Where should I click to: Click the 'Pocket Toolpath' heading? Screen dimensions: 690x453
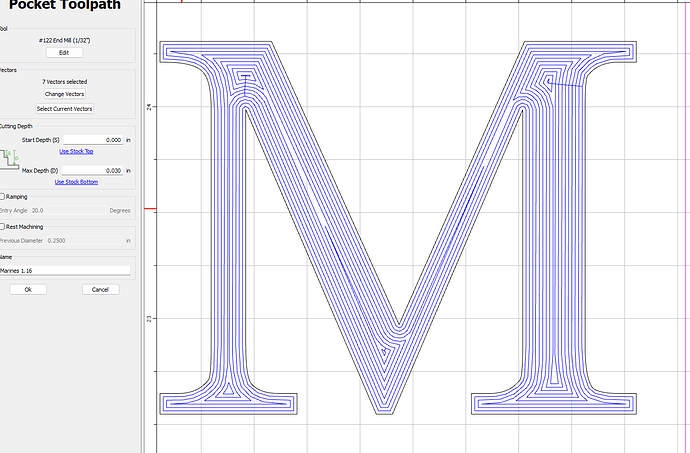point(65,5)
